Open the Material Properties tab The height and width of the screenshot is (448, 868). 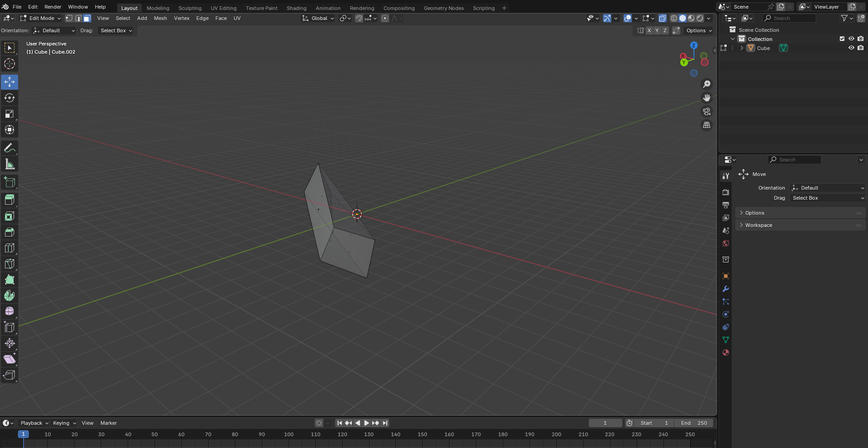click(x=726, y=352)
